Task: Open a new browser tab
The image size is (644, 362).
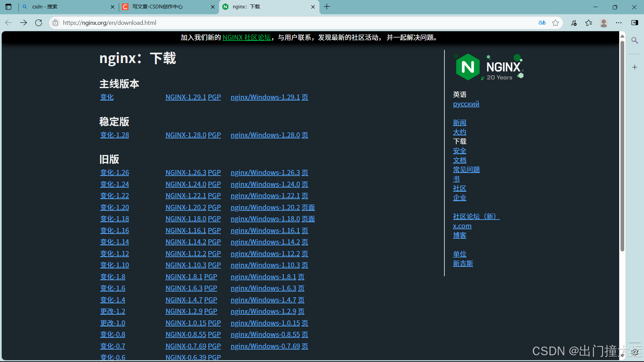Action: [327, 7]
